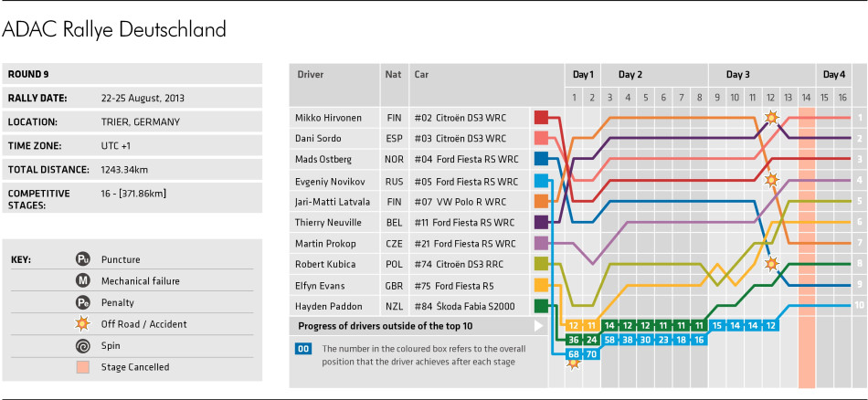Click the 'NZL' nationality cell
The height and width of the screenshot is (400, 868).
[393, 307]
